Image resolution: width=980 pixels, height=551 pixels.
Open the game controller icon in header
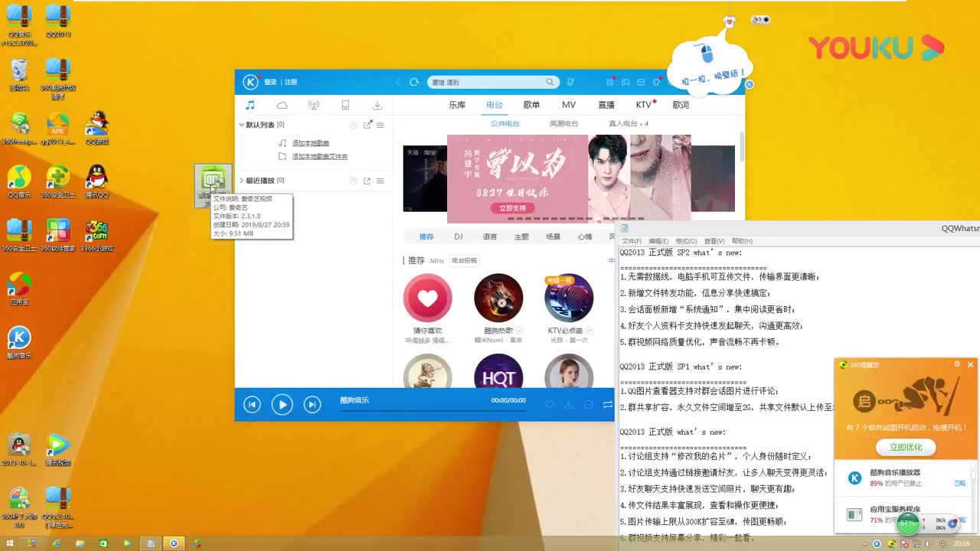click(626, 82)
